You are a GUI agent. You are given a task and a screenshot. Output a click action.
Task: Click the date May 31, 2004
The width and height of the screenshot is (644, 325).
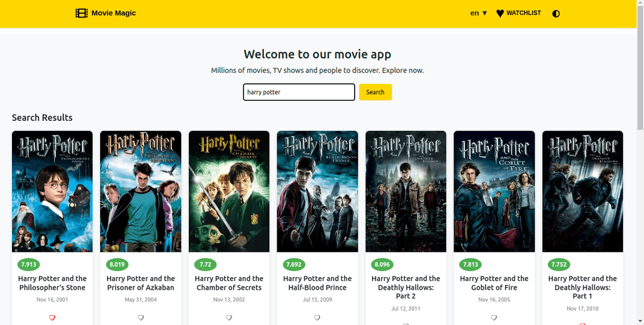(140, 300)
